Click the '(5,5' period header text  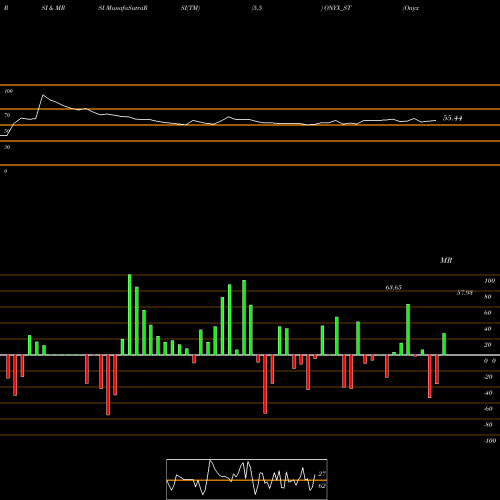[x=257, y=8]
